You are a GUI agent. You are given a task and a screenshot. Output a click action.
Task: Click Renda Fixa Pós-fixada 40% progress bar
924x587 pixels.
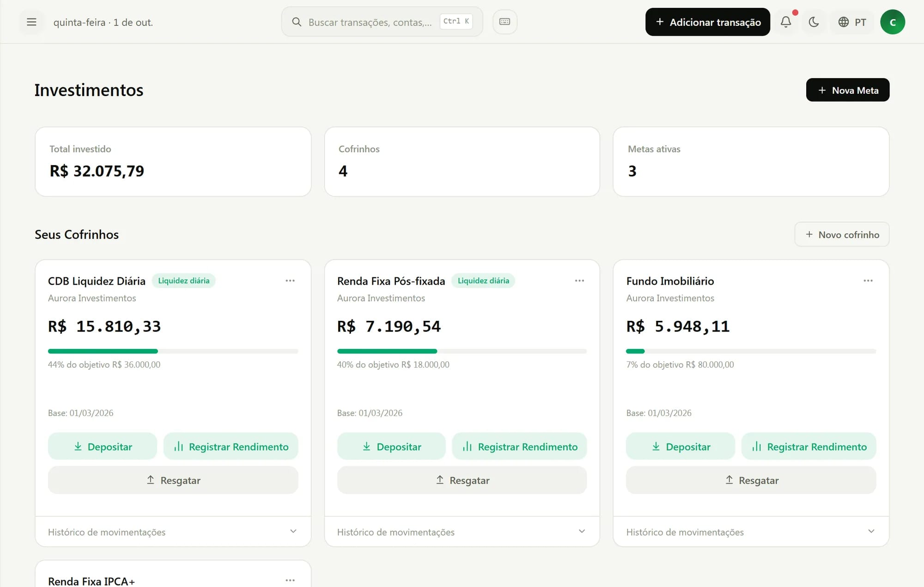point(462,351)
